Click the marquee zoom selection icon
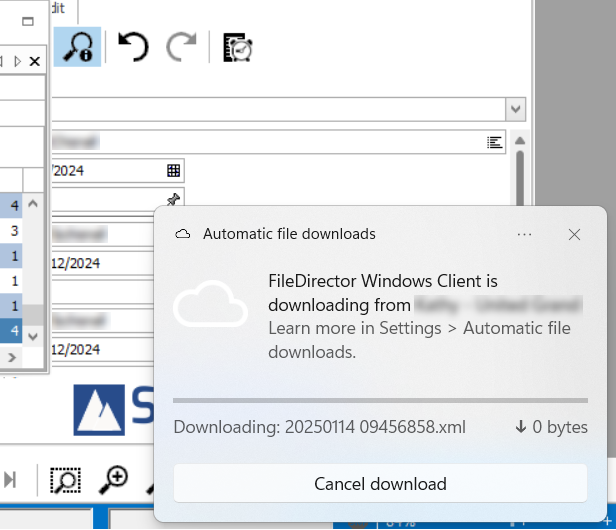 tap(66, 480)
